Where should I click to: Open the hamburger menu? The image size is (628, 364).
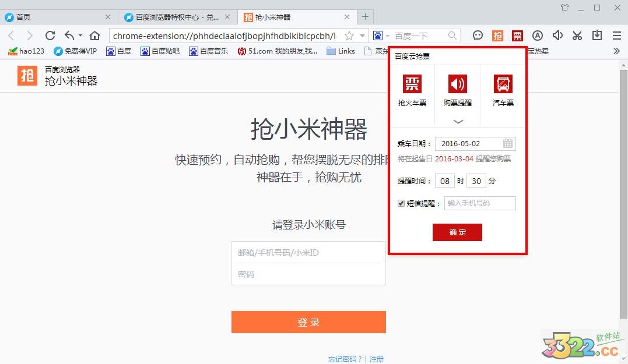(616, 36)
